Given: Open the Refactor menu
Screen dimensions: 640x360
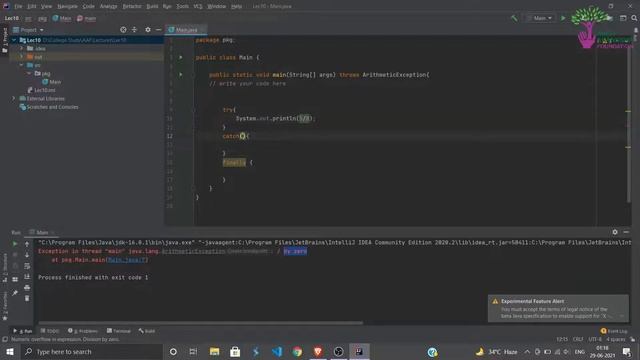Looking at the screenshot, I should coord(132,6).
